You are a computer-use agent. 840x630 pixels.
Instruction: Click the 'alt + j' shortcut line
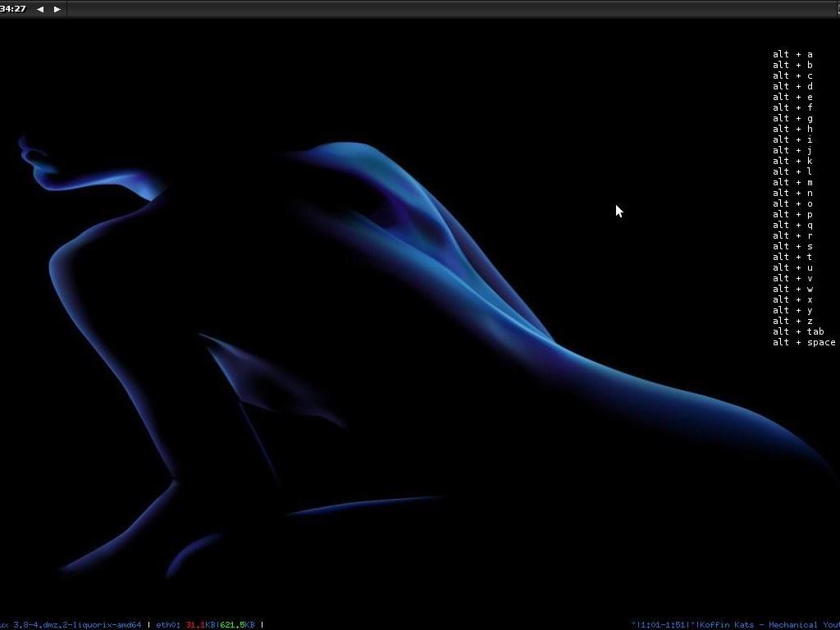click(792, 150)
